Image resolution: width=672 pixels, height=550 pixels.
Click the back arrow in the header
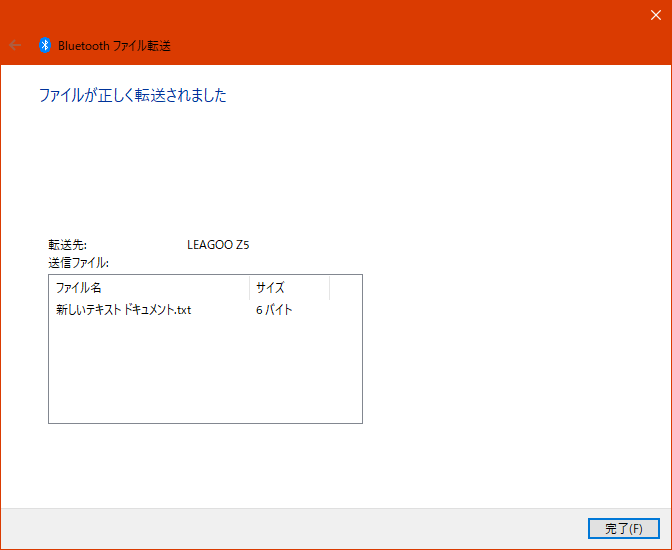pos(15,45)
